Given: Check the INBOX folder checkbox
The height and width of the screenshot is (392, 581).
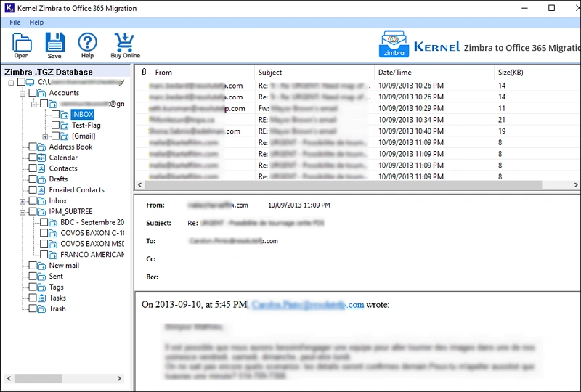Looking at the screenshot, I should (x=55, y=114).
